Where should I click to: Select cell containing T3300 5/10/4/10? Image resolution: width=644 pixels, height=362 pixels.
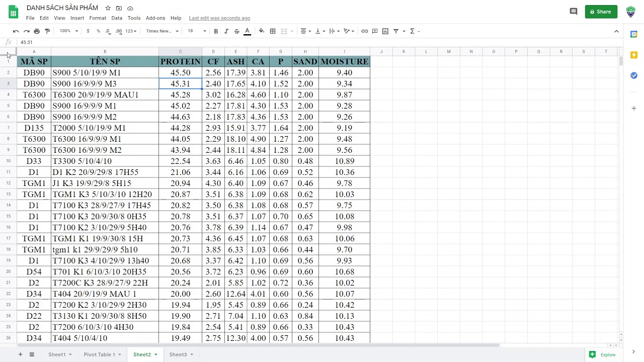pyautogui.click(x=105, y=161)
